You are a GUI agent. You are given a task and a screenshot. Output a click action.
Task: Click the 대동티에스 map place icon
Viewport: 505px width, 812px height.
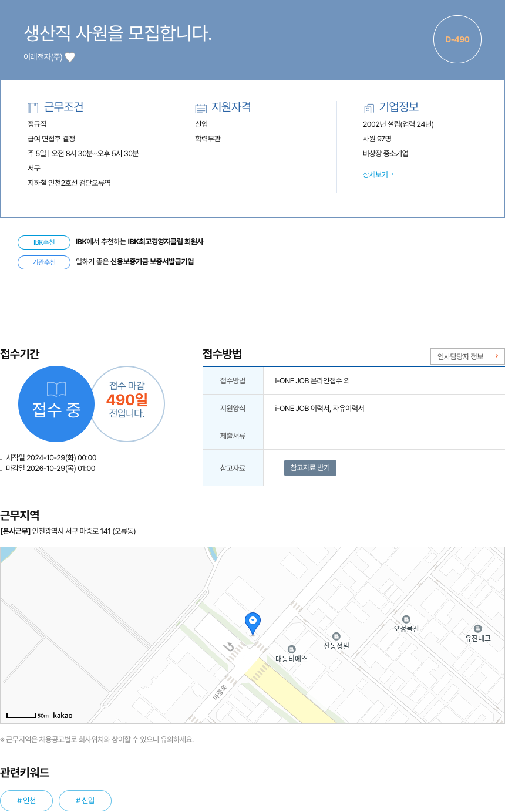point(292,649)
